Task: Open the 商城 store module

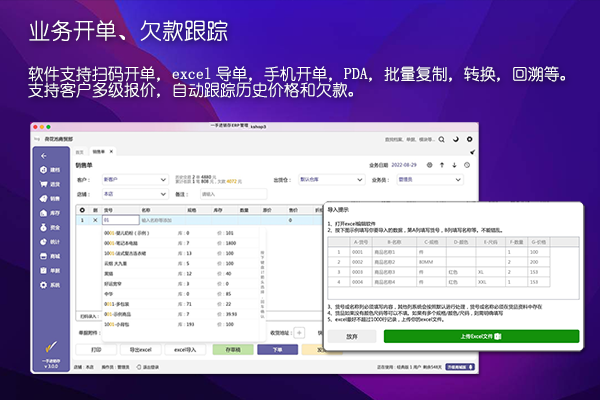Action: pyautogui.click(x=50, y=256)
